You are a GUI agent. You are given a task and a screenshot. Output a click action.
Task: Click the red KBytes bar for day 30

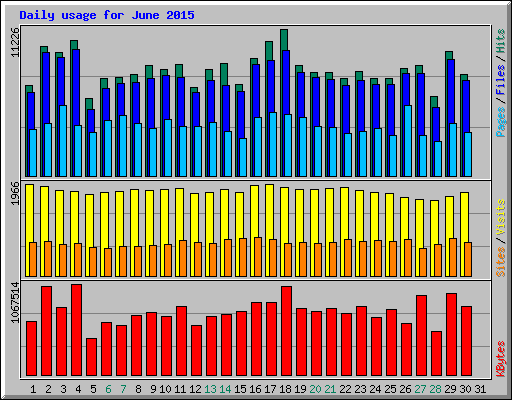point(466,341)
